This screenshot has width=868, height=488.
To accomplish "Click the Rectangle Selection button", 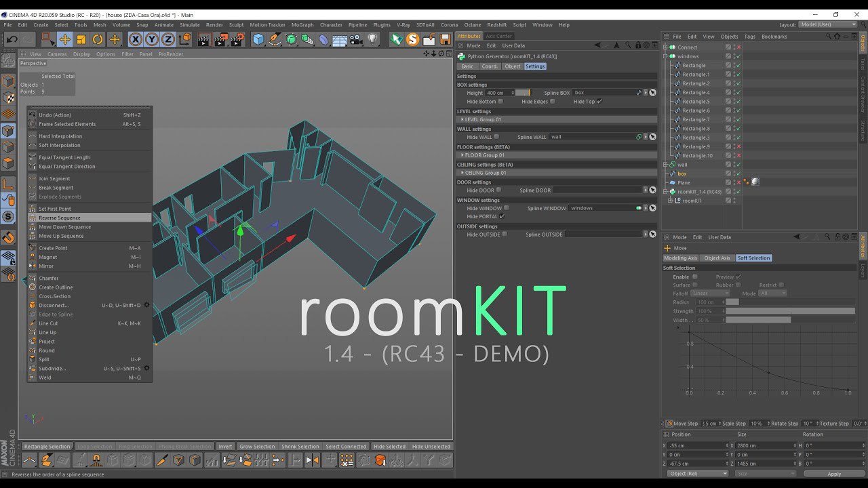I will [47, 446].
